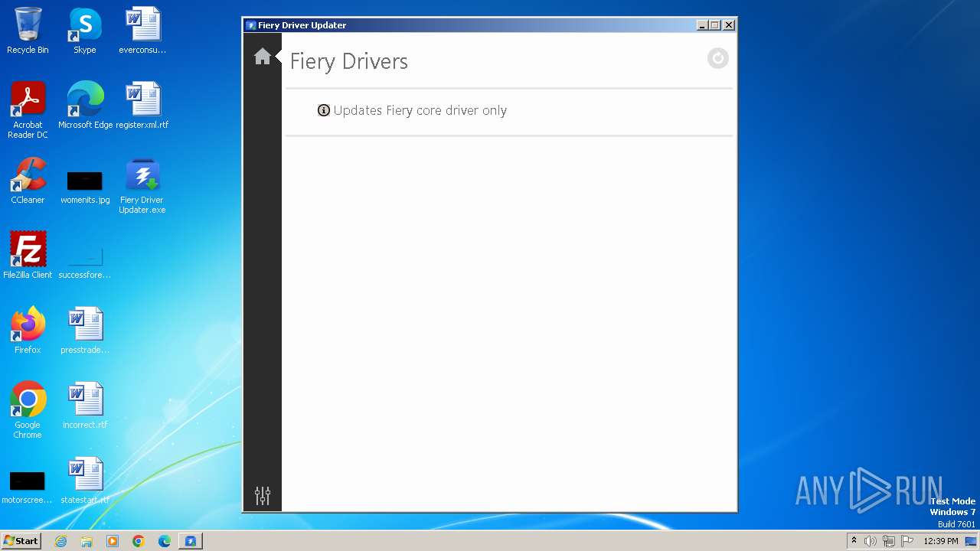
Task: Open the Home icon in Fiery sidebar
Action: pyautogui.click(x=263, y=57)
